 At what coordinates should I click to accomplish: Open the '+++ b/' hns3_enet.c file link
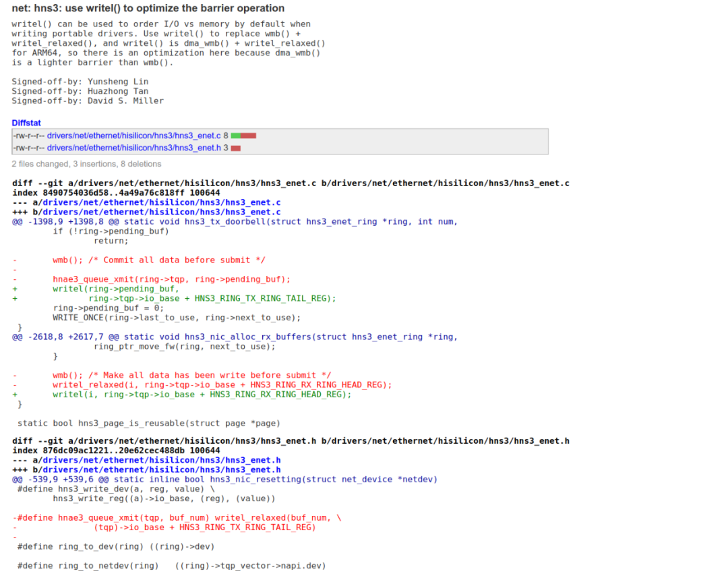162,212
